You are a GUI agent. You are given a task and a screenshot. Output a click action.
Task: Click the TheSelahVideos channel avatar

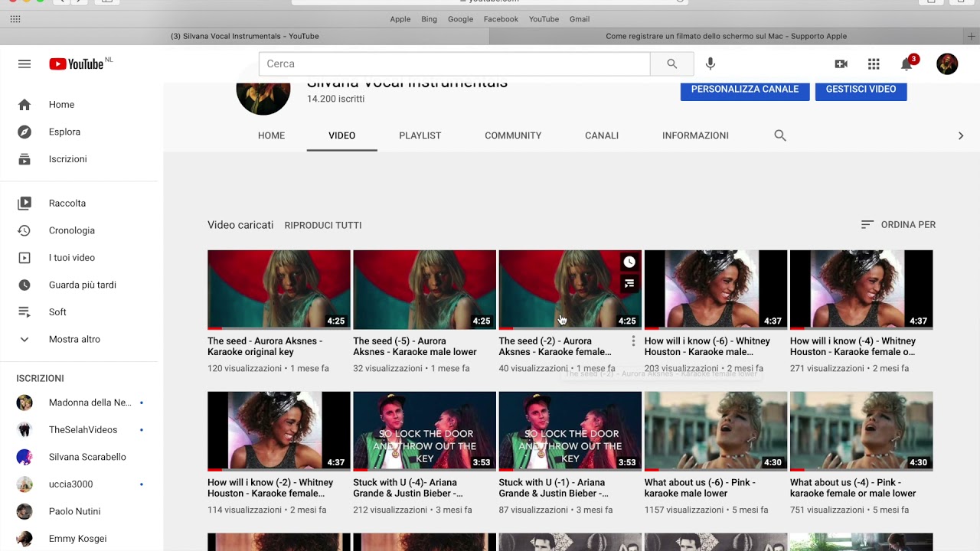tap(24, 430)
